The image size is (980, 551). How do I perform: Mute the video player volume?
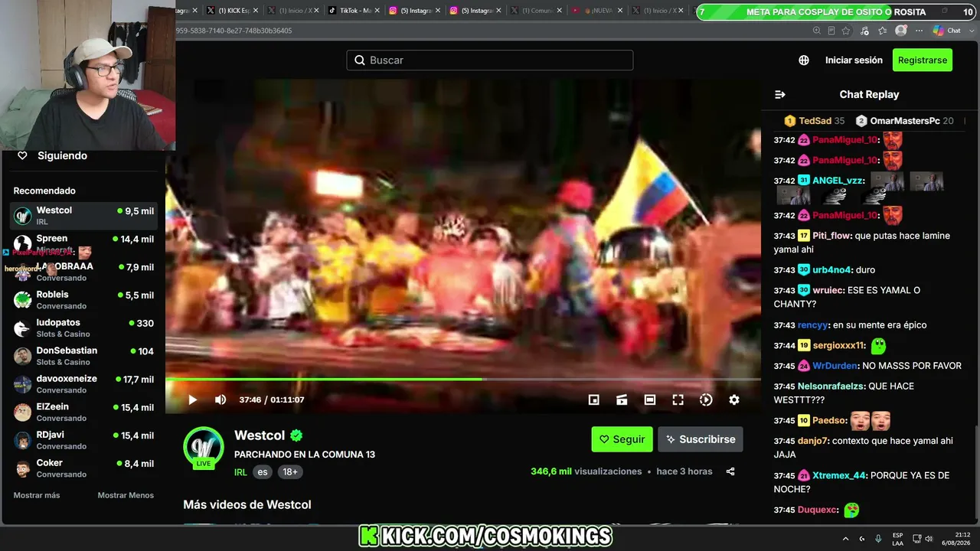click(220, 399)
